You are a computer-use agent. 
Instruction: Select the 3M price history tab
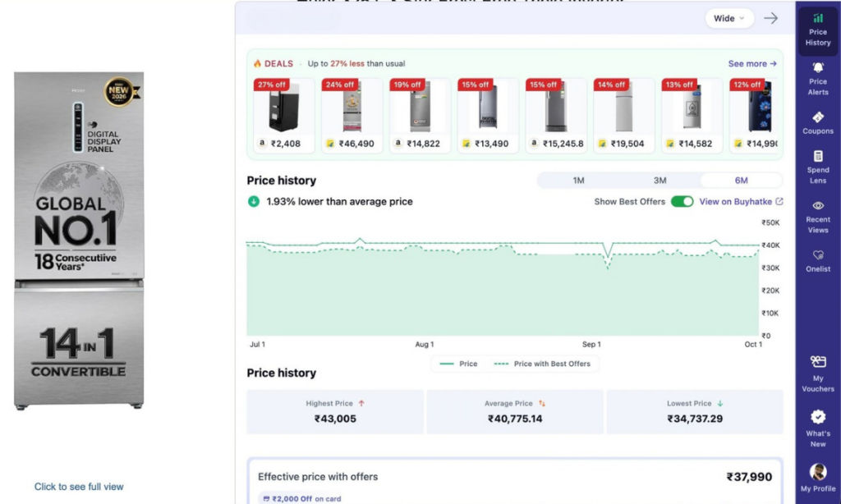659,181
